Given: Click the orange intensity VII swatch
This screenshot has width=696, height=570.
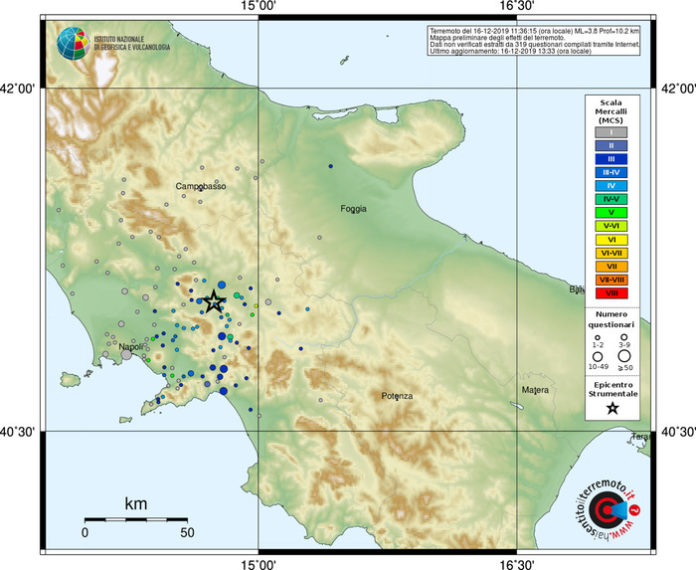Looking at the screenshot, I should 611,266.
